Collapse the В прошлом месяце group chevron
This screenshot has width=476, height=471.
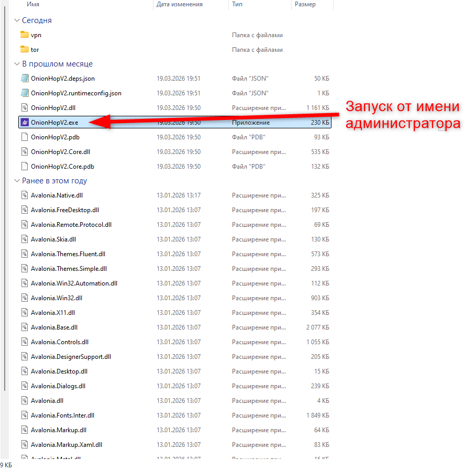(x=17, y=64)
